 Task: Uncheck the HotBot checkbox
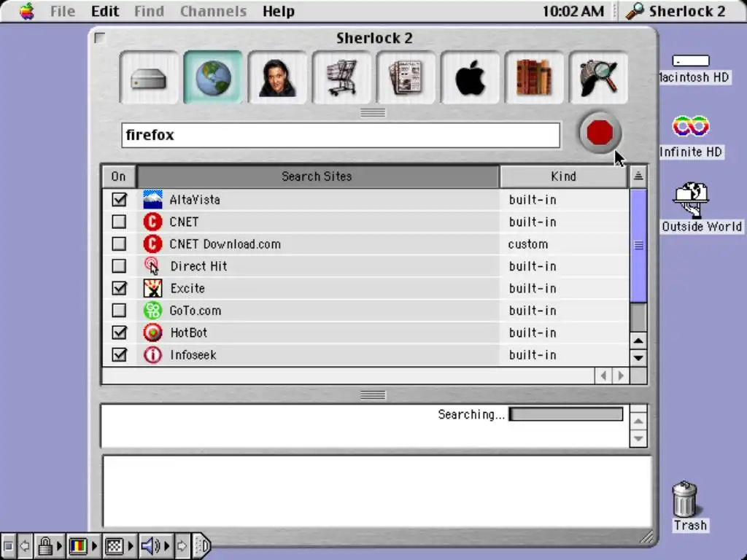tap(119, 332)
